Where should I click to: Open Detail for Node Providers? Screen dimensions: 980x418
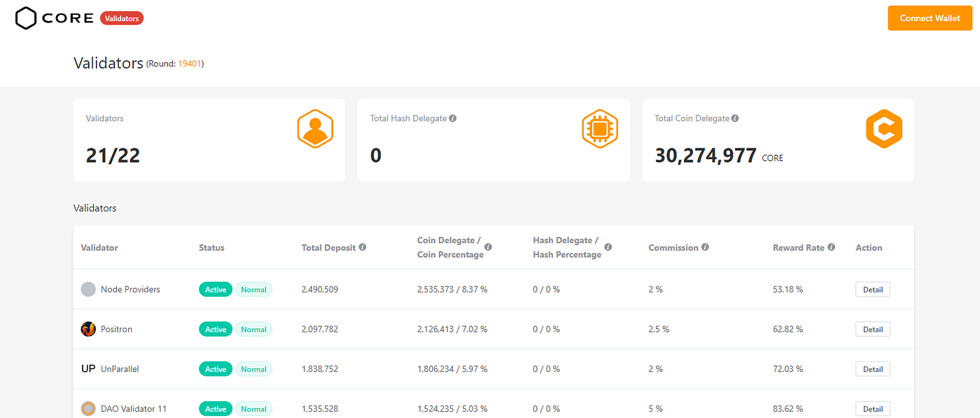coord(873,289)
